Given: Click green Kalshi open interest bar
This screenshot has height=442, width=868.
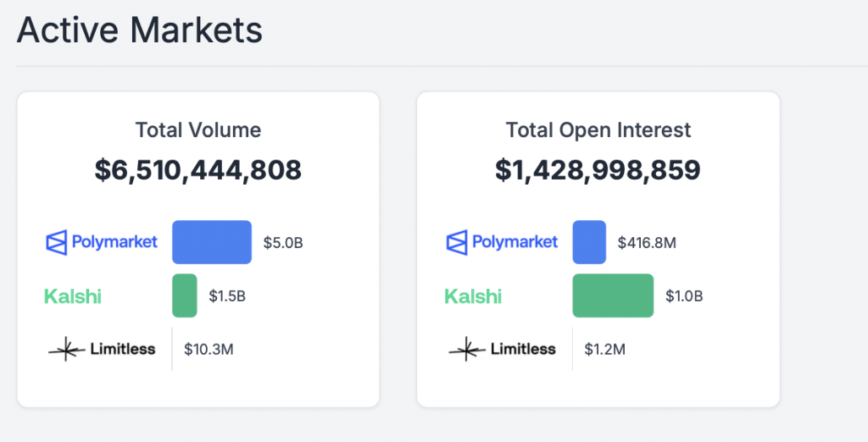Looking at the screenshot, I should tap(613, 296).
